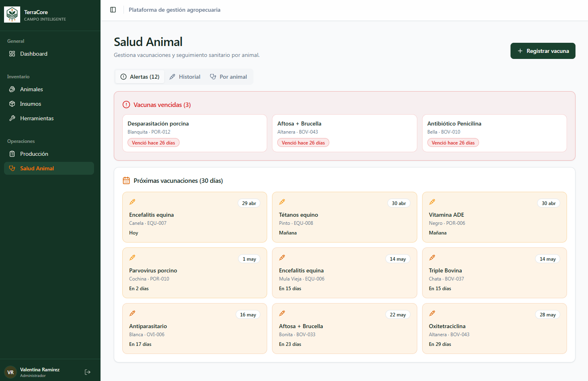
Task: Click syringe icon on Oxitetraciclina card
Action: click(x=432, y=313)
